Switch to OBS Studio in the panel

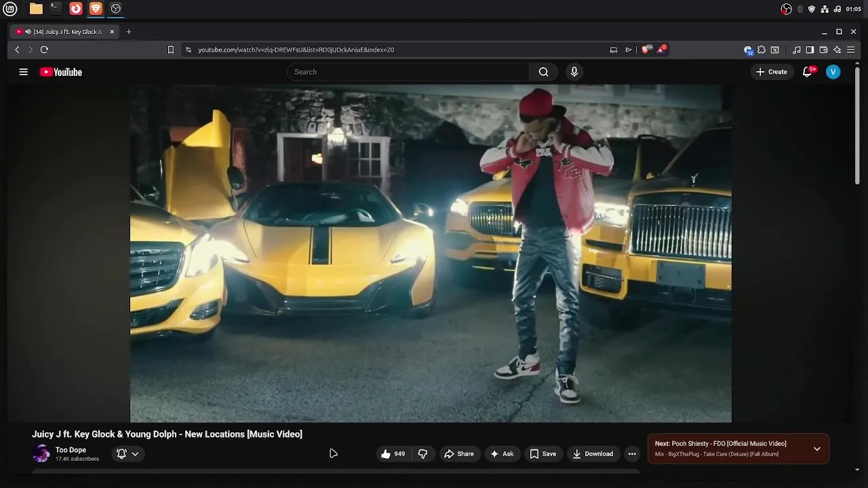click(116, 9)
